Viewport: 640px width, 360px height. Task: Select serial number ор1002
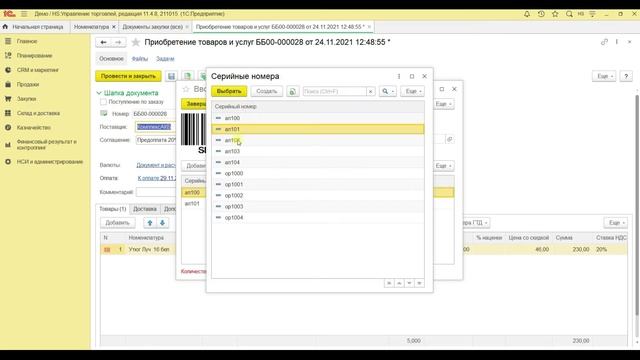318,196
